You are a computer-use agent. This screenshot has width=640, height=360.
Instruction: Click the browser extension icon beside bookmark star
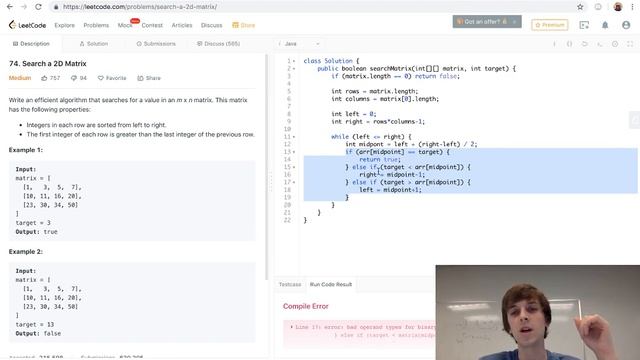tap(598, 7)
